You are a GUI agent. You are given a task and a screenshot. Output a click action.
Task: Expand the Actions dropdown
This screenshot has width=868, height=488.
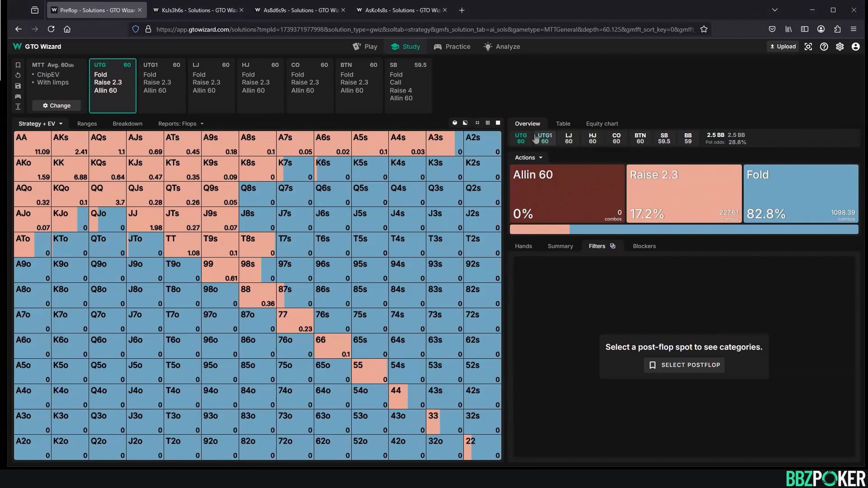coord(528,157)
